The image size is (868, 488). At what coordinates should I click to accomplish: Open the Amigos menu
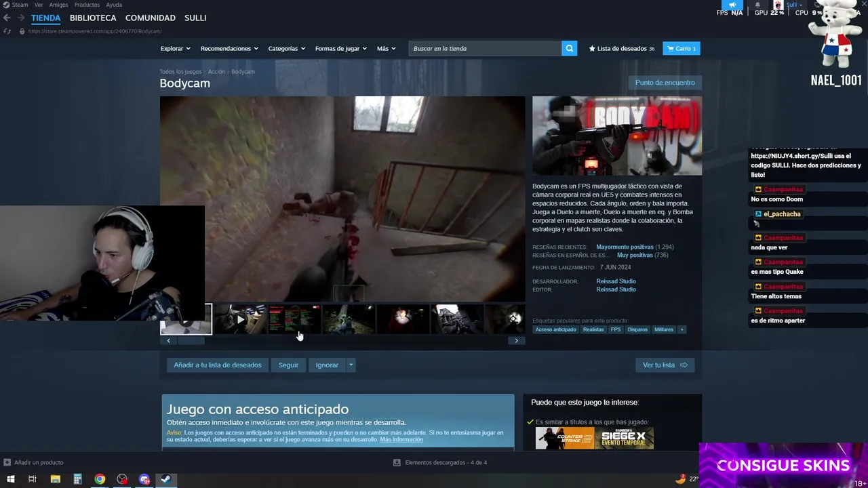pyautogui.click(x=58, y=5)
